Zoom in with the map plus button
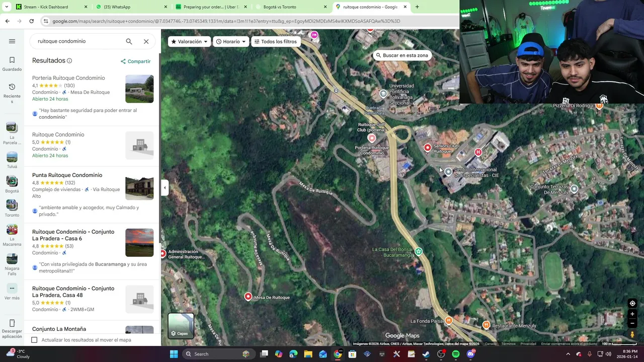 pyautogui.click(x=632, y=314)
